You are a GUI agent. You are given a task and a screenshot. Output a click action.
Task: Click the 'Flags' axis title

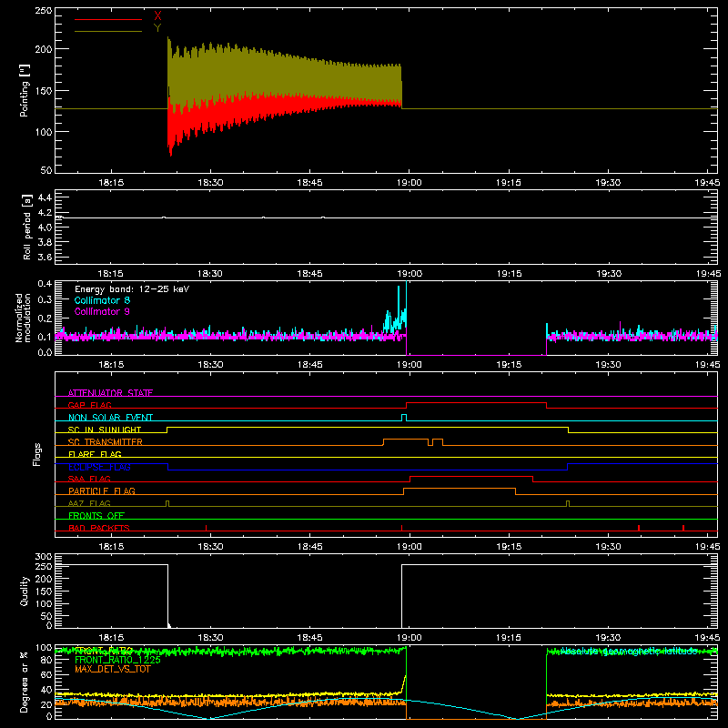coord(37,454)
